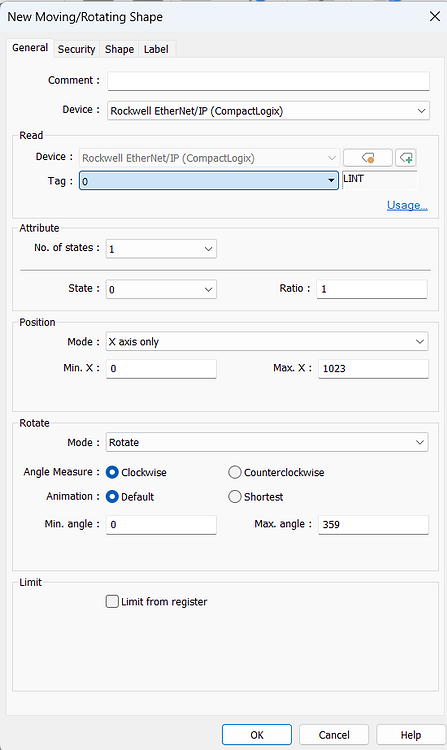Click the OK button
The width and height of the screenshot is (447, 750).
[257, 735]
